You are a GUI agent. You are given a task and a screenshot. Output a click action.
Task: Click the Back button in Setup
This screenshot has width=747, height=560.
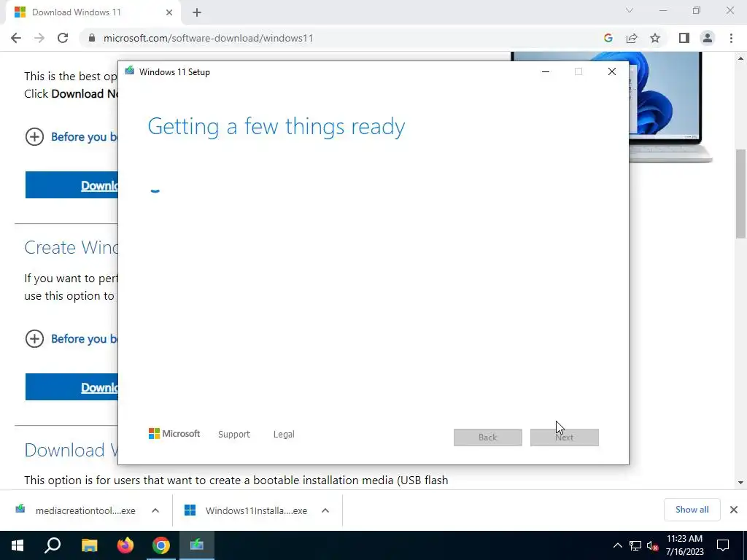tap(488, 437)
